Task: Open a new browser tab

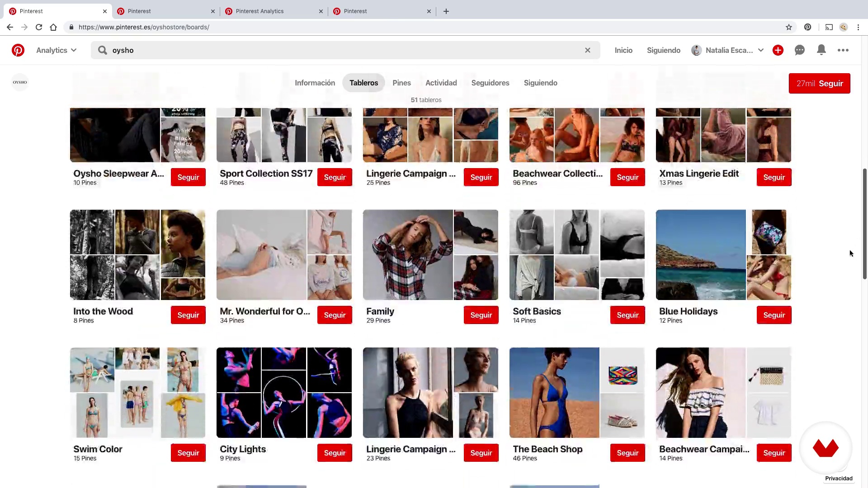Action: coord(446,11)
